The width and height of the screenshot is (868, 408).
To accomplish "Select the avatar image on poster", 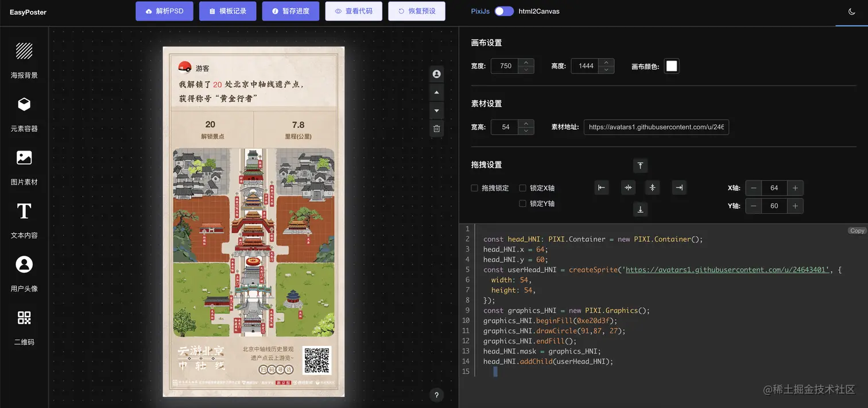I will pyautogui.click(x=185, y=67).
